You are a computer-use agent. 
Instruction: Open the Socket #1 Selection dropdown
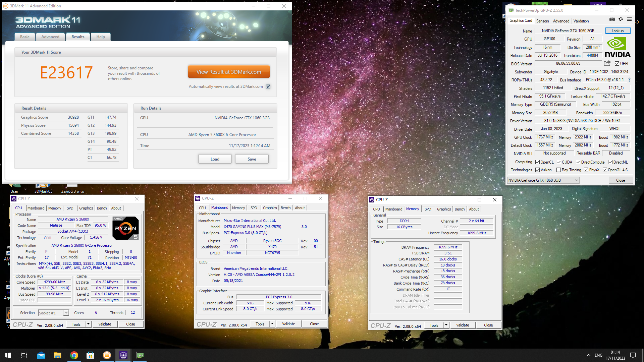[53, 313]
